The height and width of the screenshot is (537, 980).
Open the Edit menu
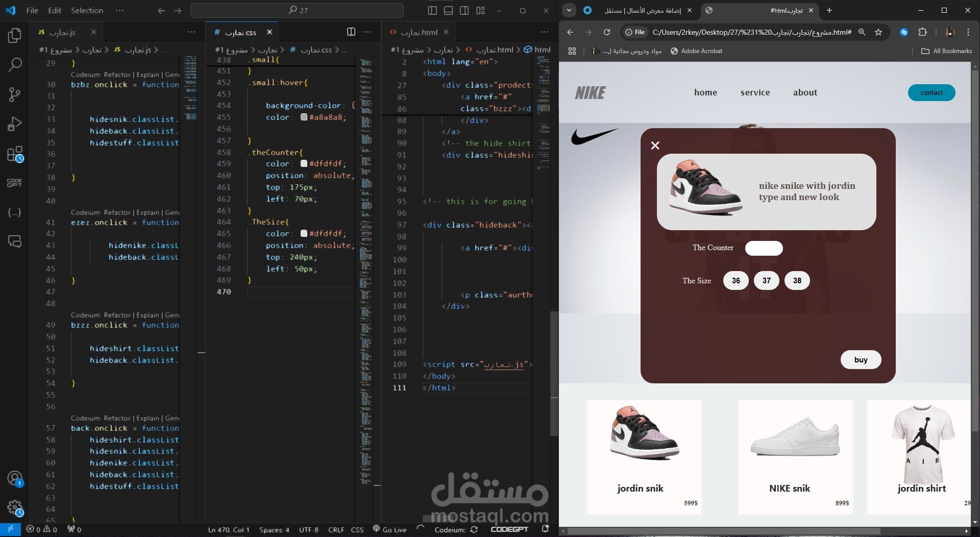pyautogui.click(x=55, y=10)
